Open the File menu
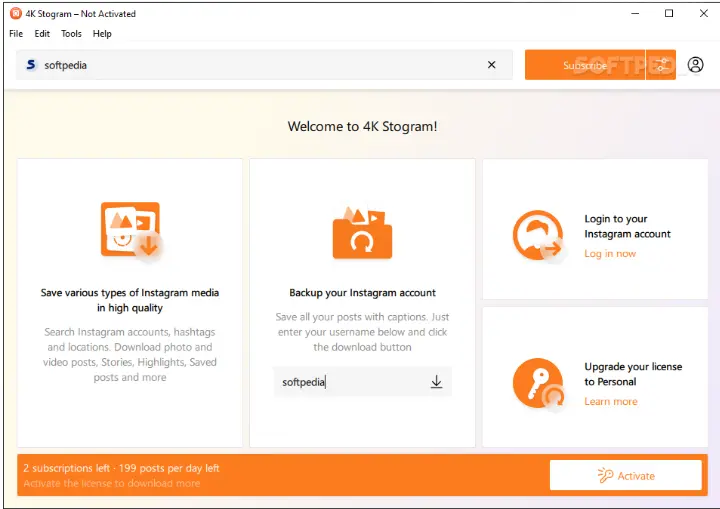This screenshot has height=509, width=720. click(16, 34)
